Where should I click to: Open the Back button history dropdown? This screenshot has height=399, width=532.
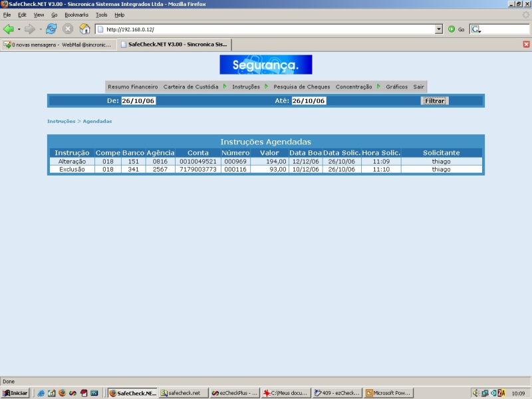[19, 29]
